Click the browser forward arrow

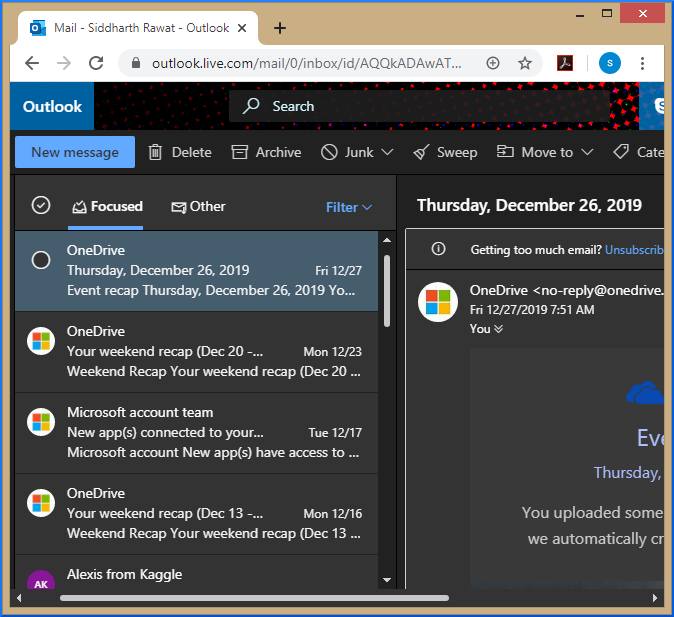tap(64, 63)
